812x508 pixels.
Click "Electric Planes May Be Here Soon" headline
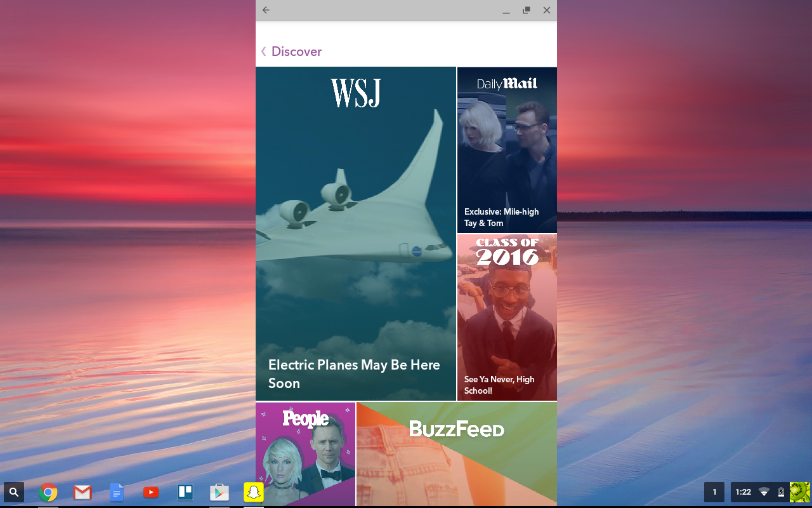tap(354, 374)
